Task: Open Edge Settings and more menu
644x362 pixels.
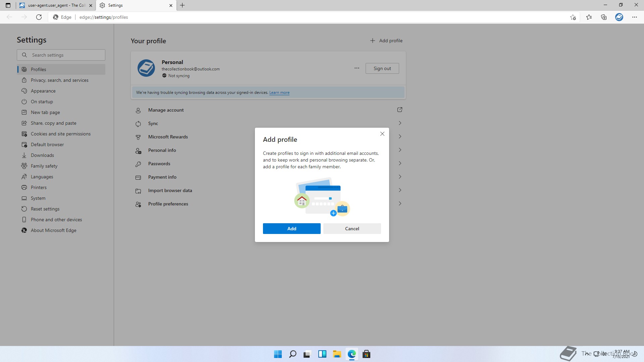Action: coord(634,17)
